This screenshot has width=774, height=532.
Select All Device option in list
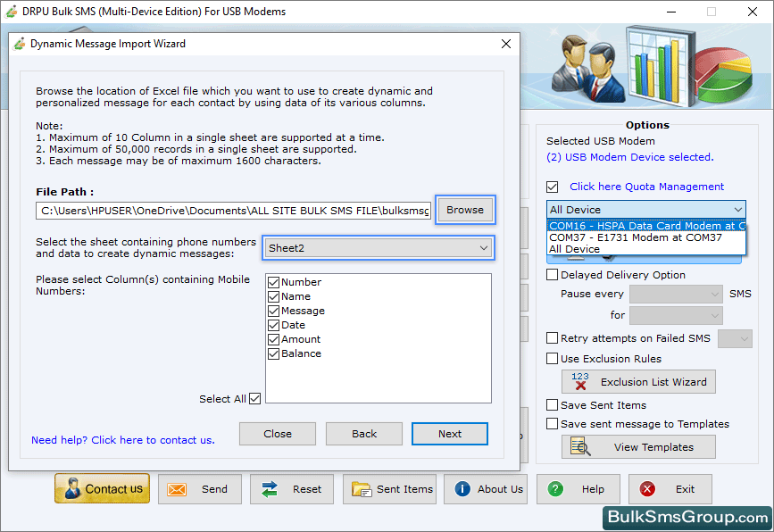[646, 249]
